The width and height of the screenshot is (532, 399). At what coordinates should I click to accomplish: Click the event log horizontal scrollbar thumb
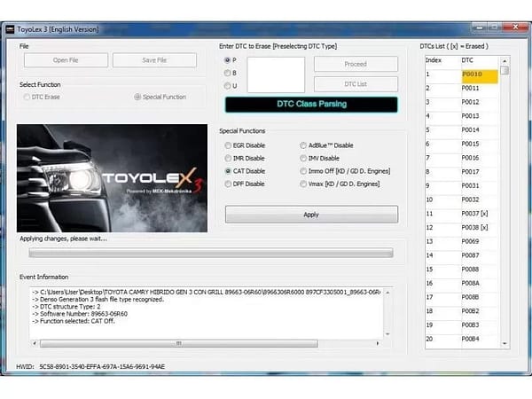point(179,343)
